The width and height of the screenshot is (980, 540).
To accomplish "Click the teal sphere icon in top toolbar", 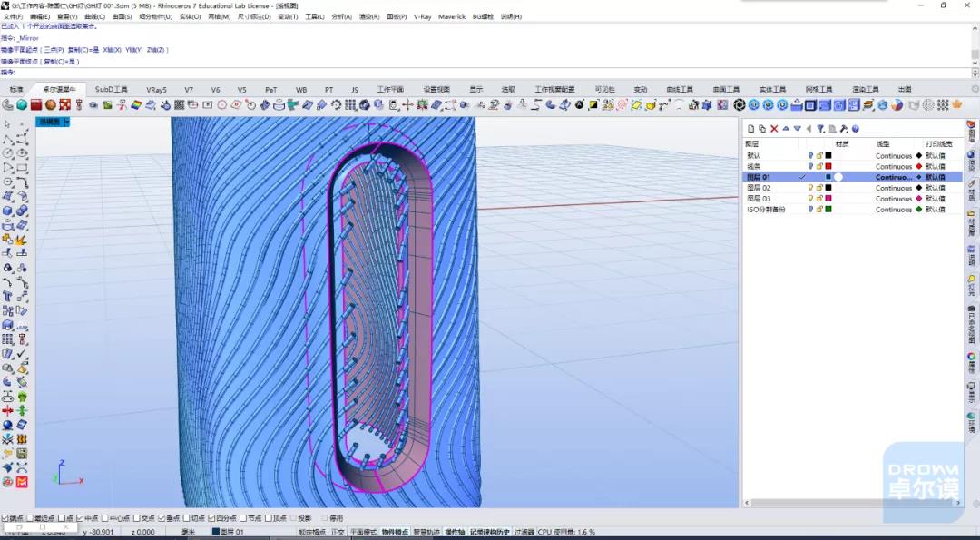I will coord(22,105).
